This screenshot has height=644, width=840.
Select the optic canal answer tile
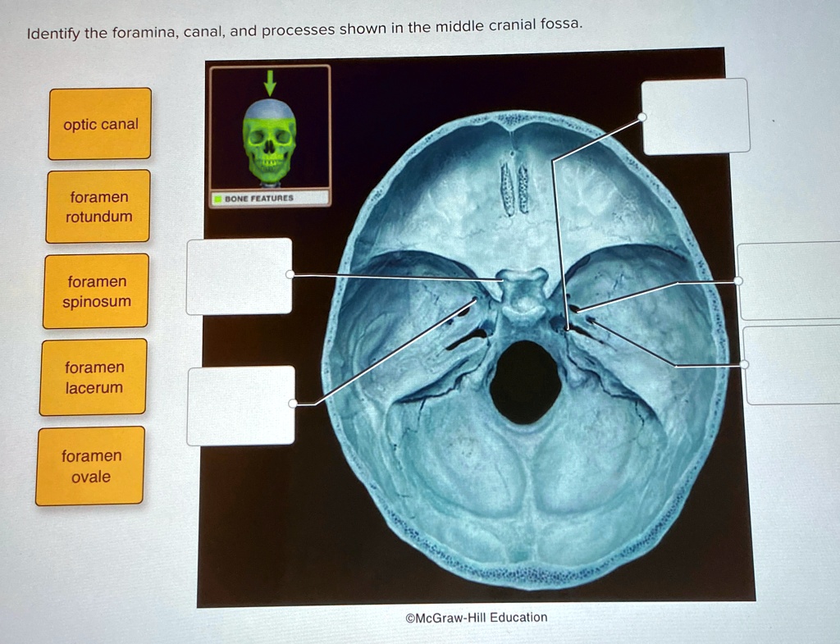tap(100, 125)
